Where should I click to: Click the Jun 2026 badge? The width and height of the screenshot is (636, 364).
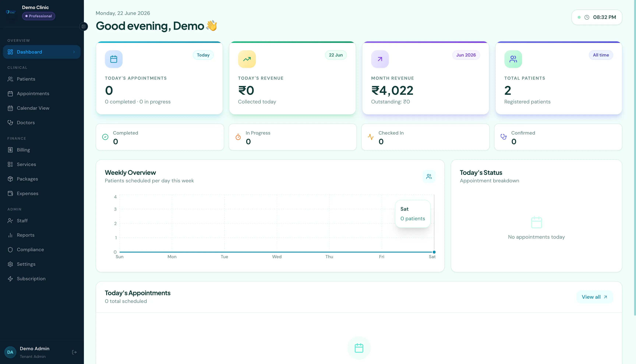click(x=466, y=55)
